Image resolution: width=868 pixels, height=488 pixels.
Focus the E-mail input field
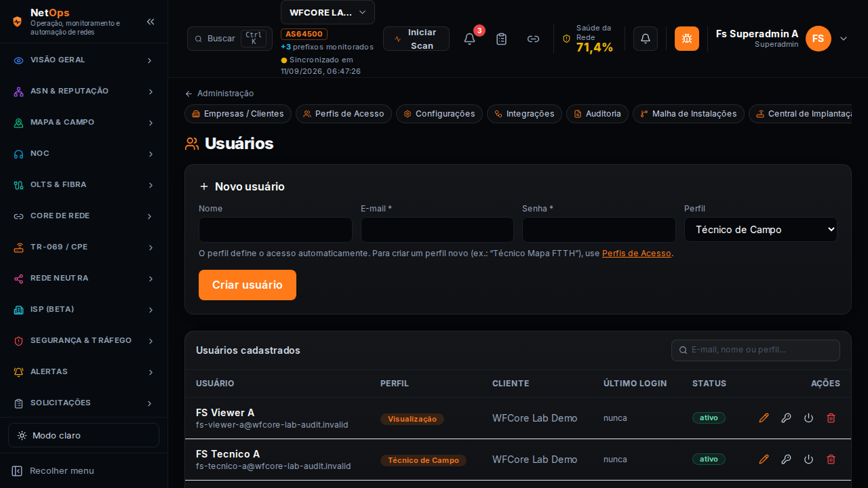[x=437, y=230]
